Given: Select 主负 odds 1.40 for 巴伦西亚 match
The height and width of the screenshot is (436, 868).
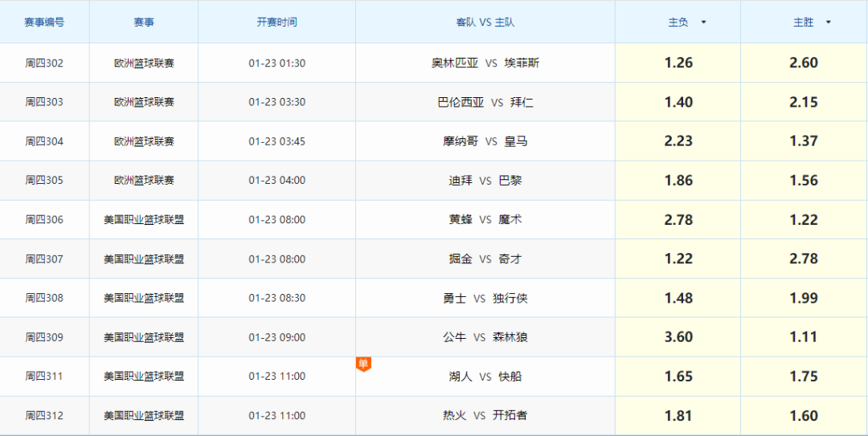Looking at the screenshot, I should (x=678, y=102).
